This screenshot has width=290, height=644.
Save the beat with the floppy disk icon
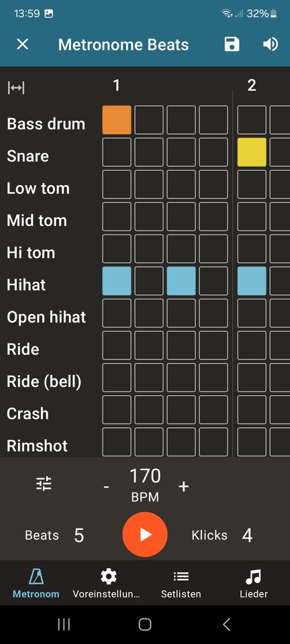(232, 44)
